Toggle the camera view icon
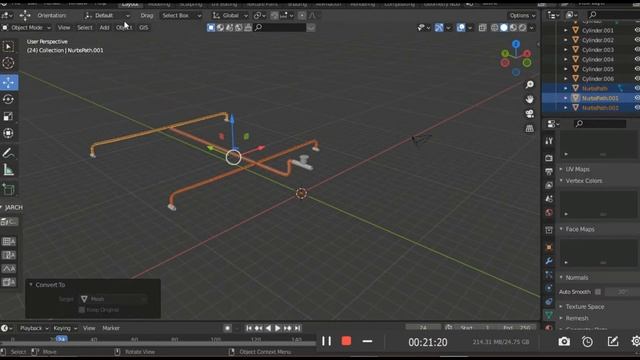The width and height of the screenshot is (640, 360). coord(529,114)
